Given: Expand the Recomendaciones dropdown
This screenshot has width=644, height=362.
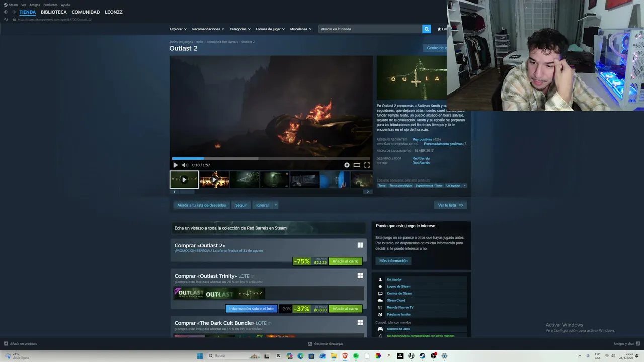Looking at the screenshot, I should point(208,29).
